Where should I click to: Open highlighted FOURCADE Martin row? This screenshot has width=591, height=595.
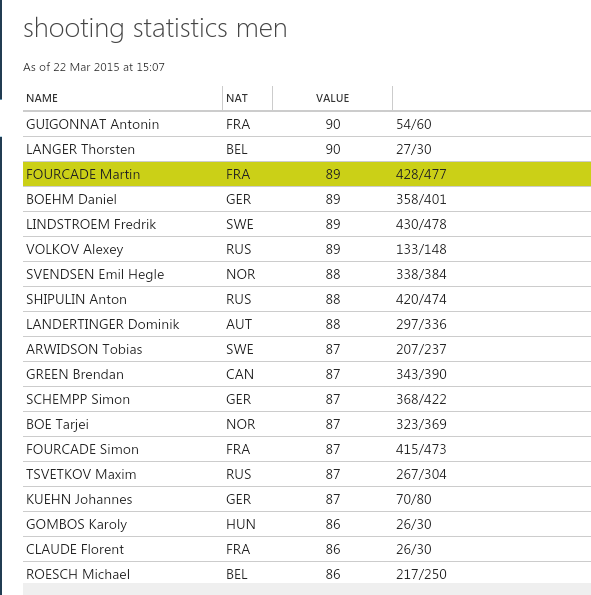click(x=307, y=174)
